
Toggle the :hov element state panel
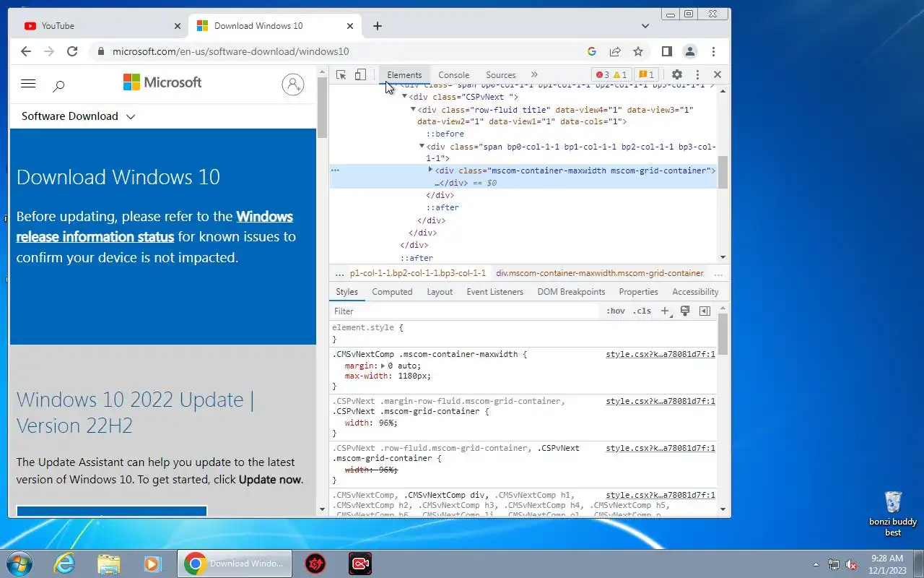pos(616,311)
